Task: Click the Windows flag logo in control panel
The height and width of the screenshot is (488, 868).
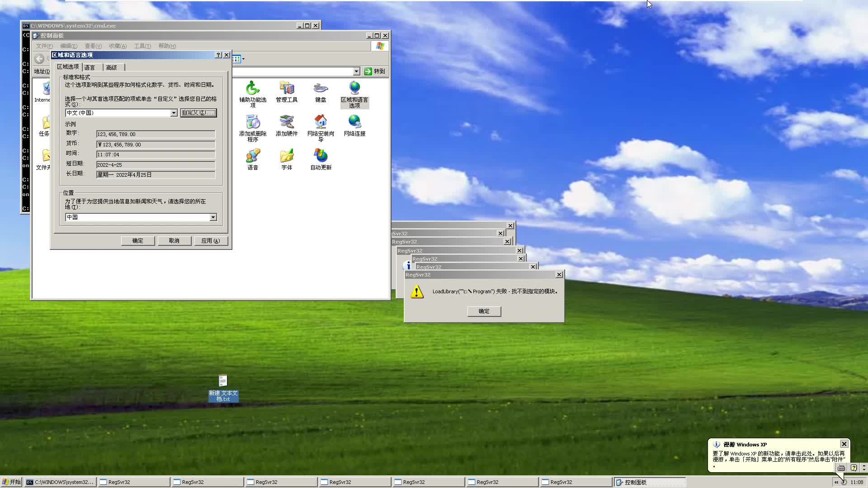Action: pos(380,46)
